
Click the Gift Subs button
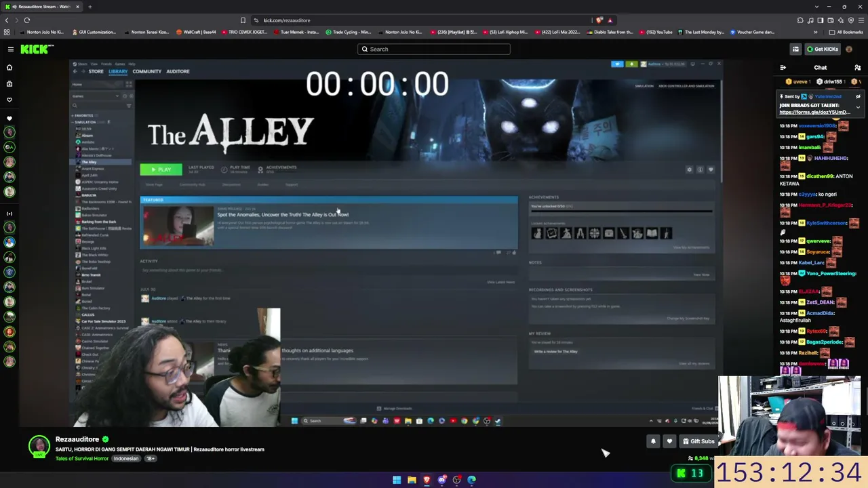[698, 441]
